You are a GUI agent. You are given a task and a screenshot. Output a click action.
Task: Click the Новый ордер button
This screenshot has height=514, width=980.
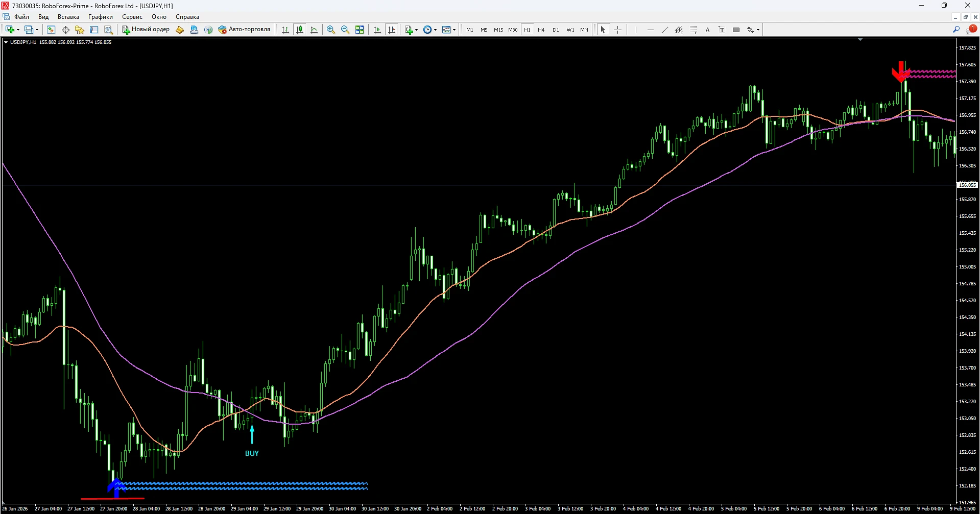click(x=146, y=30)
